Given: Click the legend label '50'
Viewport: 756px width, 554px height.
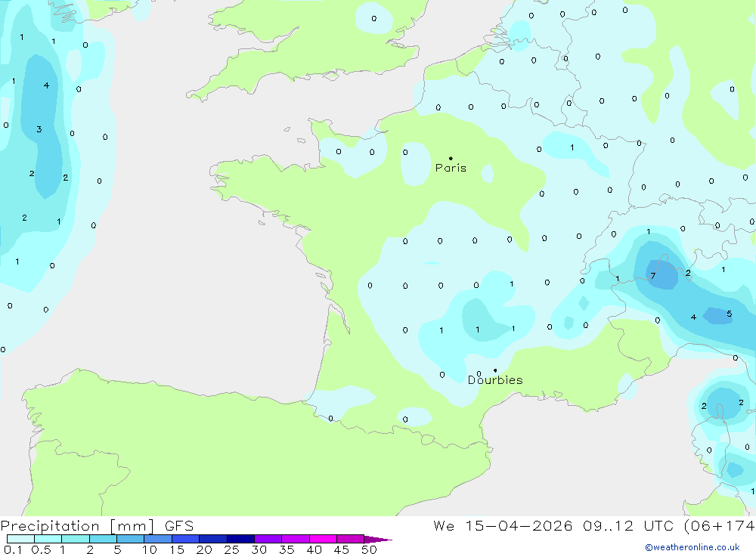Looking at the screenshot, I should [369, 549].
